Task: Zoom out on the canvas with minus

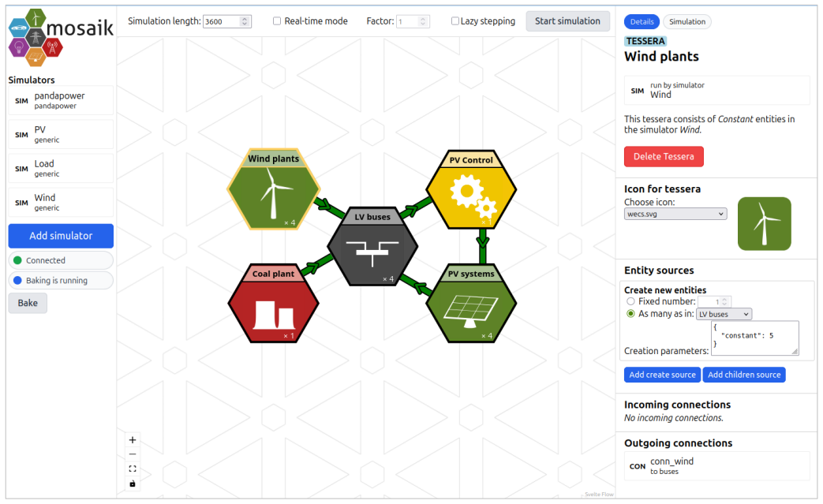Action: coord(133,454)
